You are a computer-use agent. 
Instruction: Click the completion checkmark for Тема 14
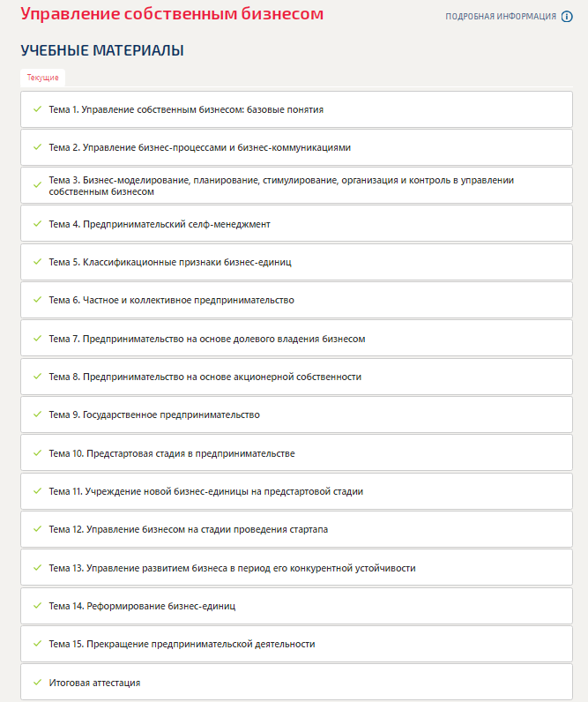click(38, 605)
